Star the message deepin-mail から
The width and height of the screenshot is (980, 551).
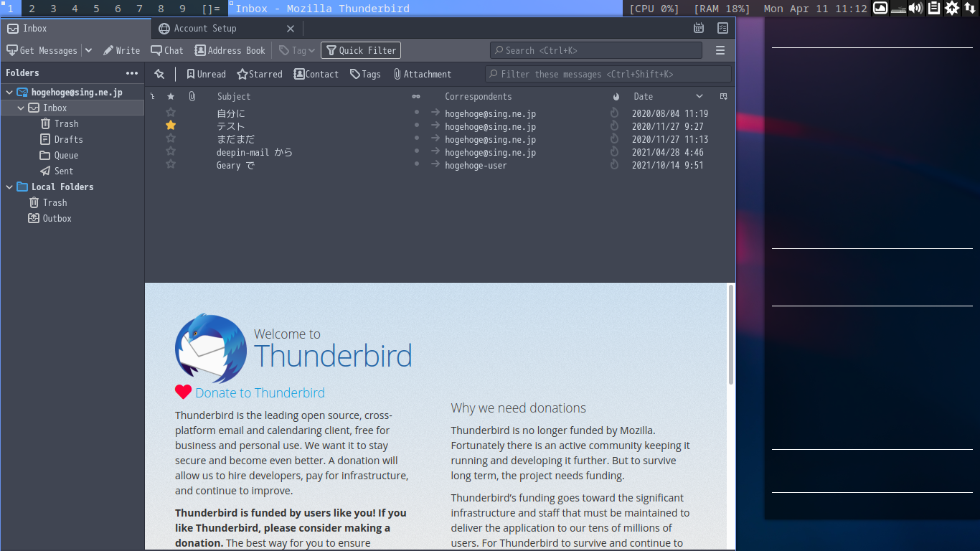tap(171, 151)
